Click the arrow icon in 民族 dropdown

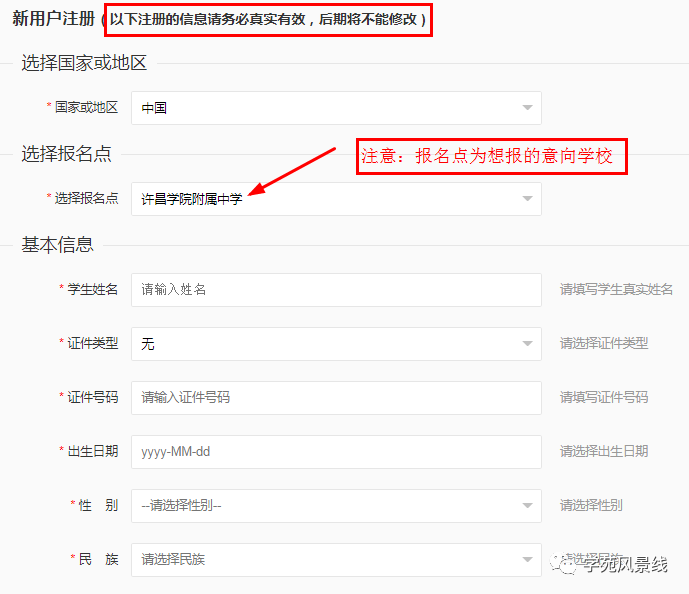click(x=527, y=560)
